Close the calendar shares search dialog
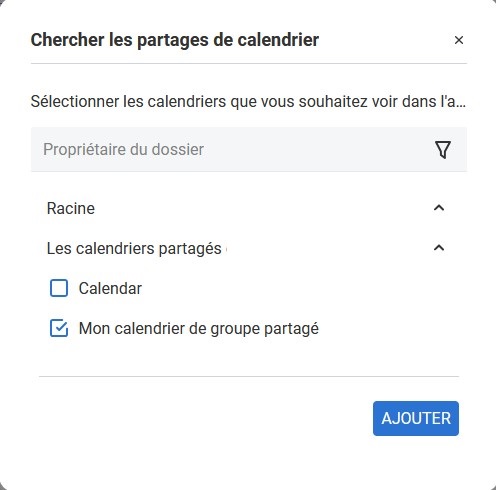This screenshot has width=496, height=490. click(x=459, y=40)
